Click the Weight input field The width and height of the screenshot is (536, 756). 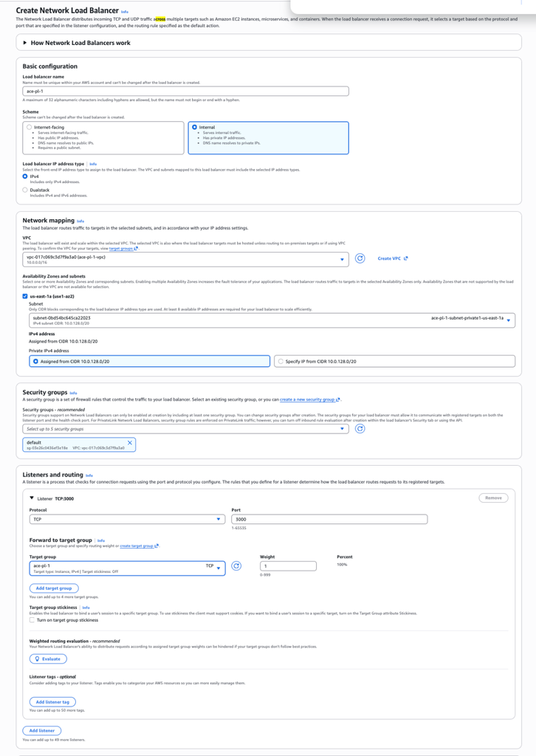pyautogui.click(x=287, y=566)
